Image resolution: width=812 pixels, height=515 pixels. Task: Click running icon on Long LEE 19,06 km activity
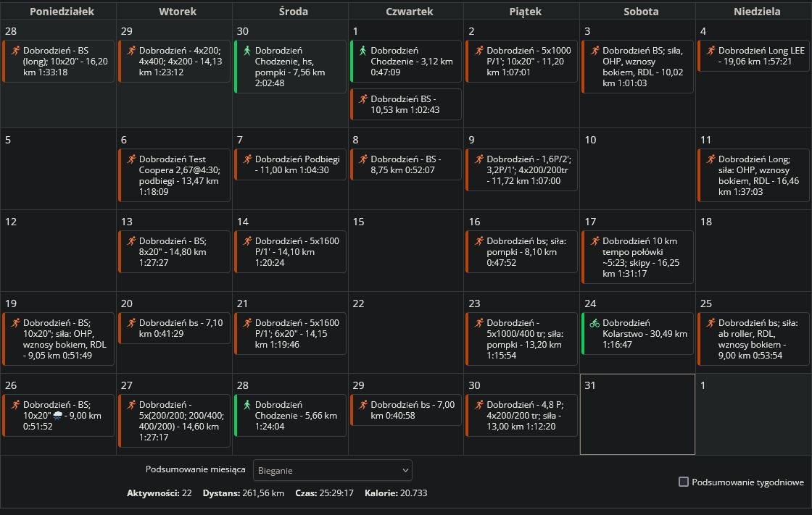pos(710,50)
